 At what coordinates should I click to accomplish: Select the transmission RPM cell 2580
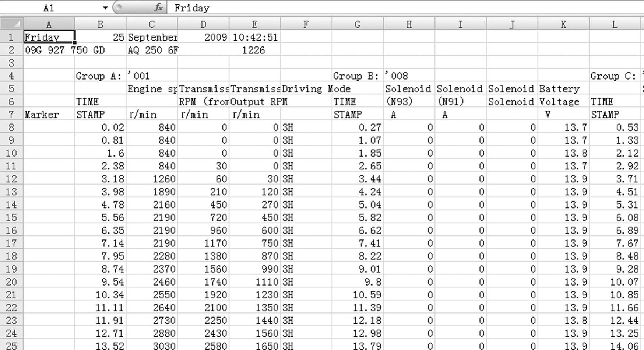point(203,346)
